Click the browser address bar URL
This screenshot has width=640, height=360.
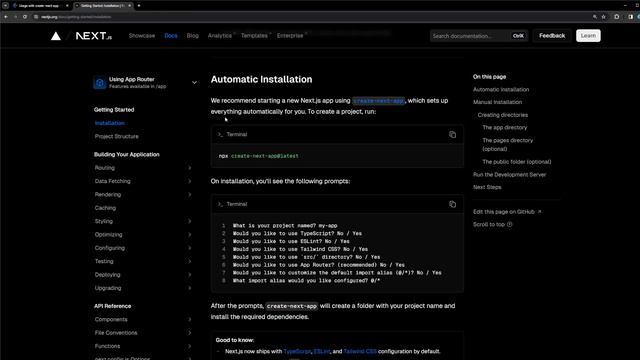pos(76,17)
